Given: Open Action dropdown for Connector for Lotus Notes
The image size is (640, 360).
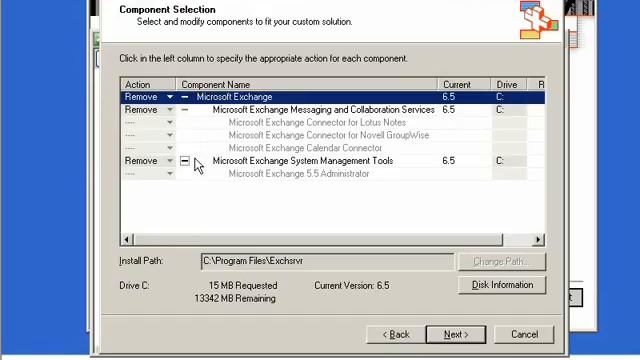Looking at the screenshot, I should point(170,122).
